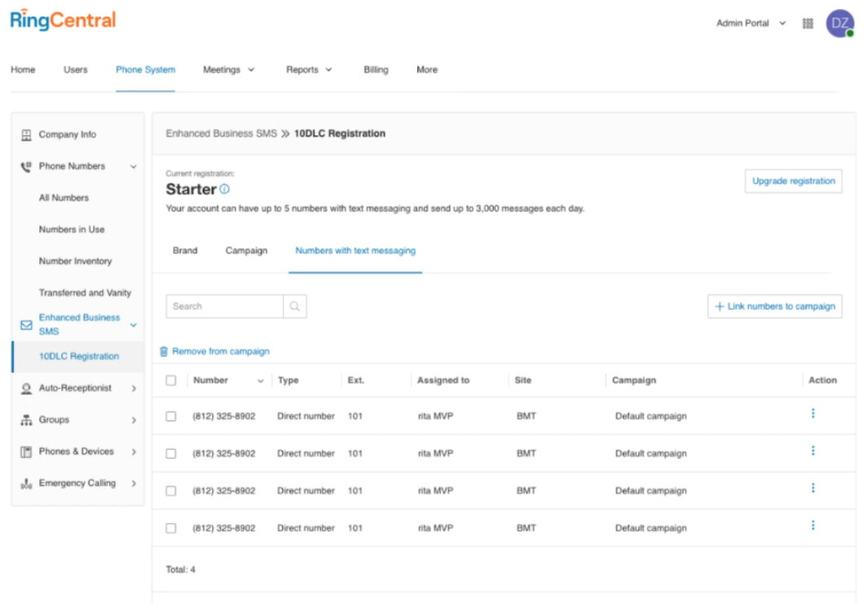
Task: Click the plus icon on Link numbers button
Action: coord(719,306)
